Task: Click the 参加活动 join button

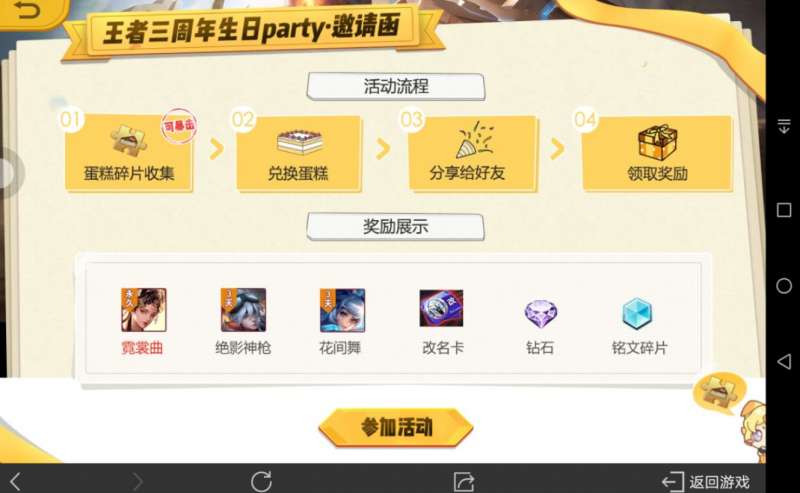Action: [x=396, y=428]
